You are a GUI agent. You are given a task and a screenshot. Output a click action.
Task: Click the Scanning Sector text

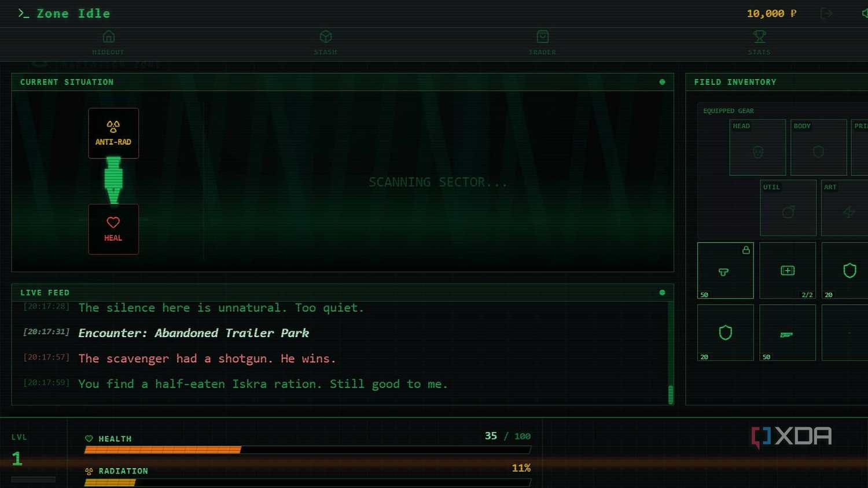pos(438,182)
